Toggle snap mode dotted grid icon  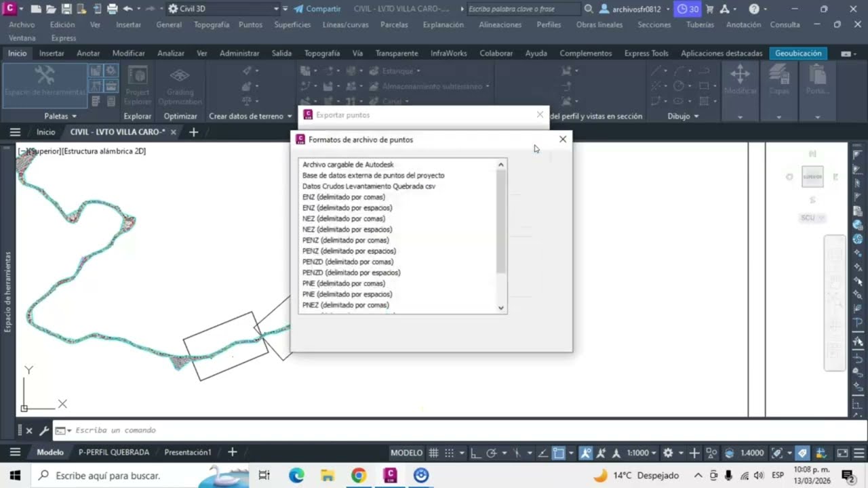[450, 453]
